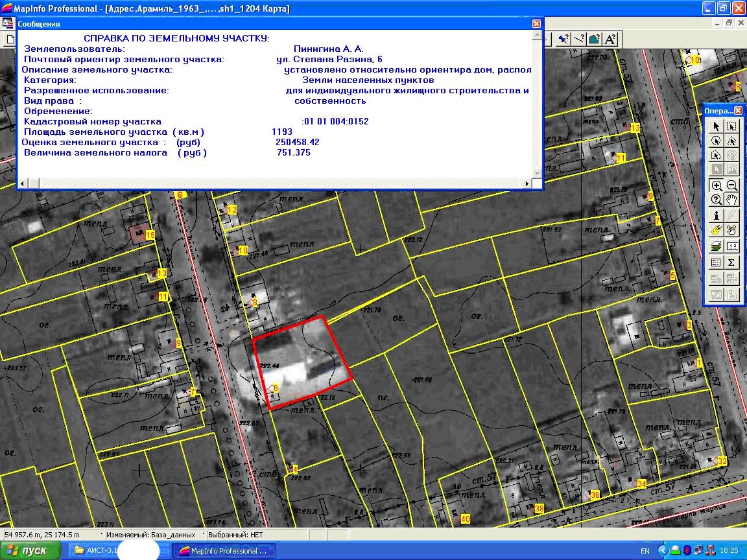Click house number 38 label on map
This screenshot has height=560, width=747.
click(539, 509)
